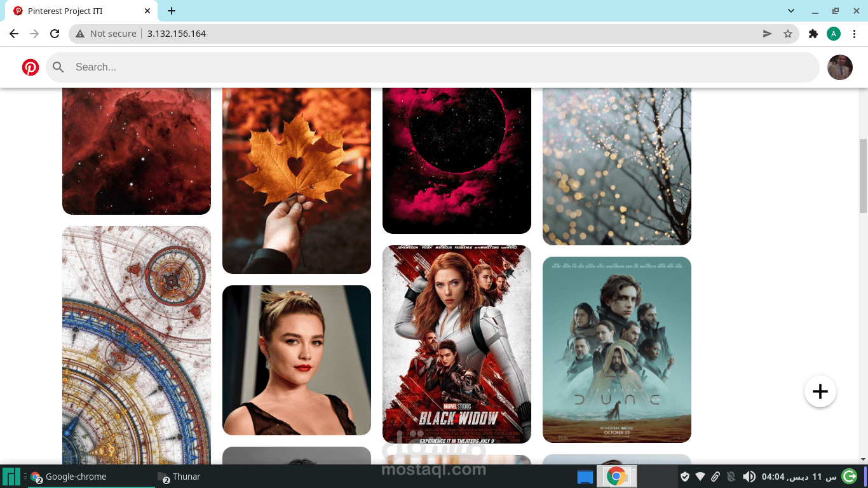The image size is (868, 488).
Task: Toggle the network Wi-Fi tray icon
Action: coord(700,476)
